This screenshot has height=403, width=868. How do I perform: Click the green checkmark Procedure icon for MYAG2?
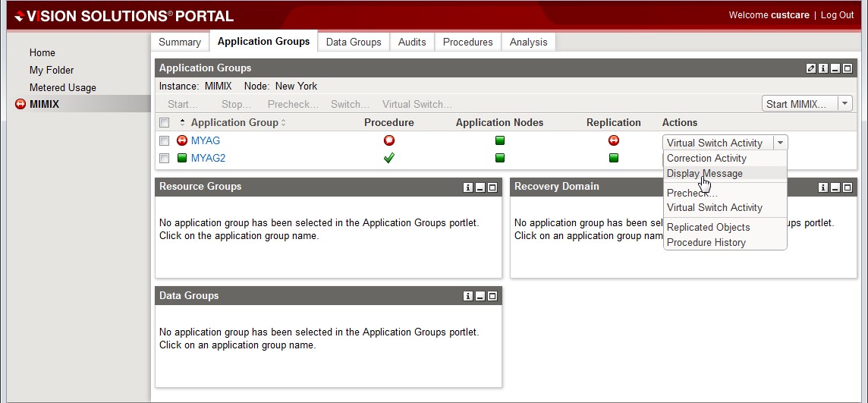click(x=389, y=159)
